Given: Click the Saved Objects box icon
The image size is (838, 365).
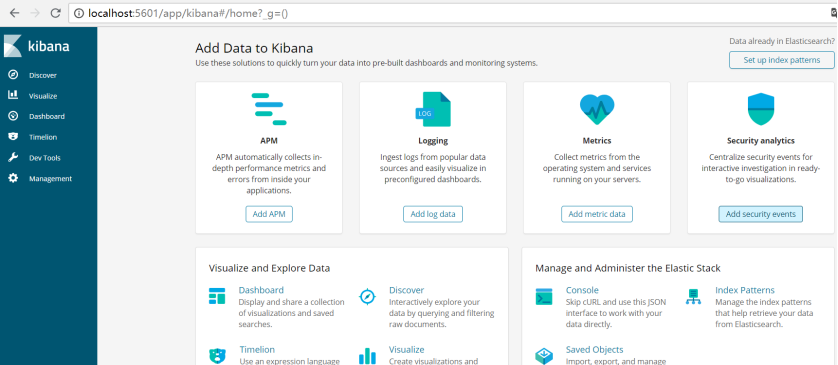Looking at the screenshot, I should click(x=544, y=355).
